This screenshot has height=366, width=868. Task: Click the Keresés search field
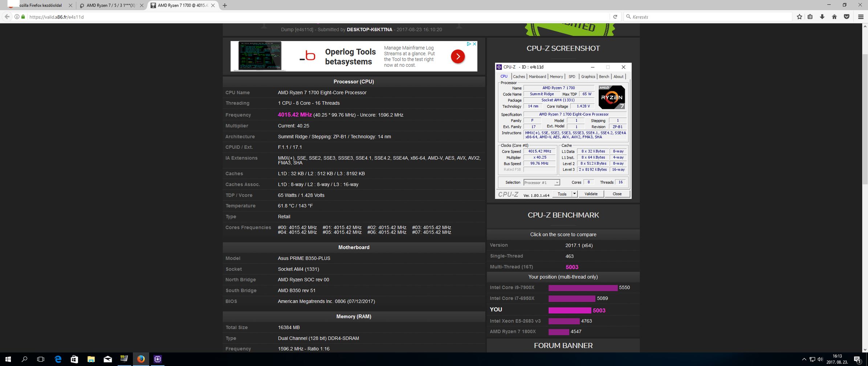708,17
